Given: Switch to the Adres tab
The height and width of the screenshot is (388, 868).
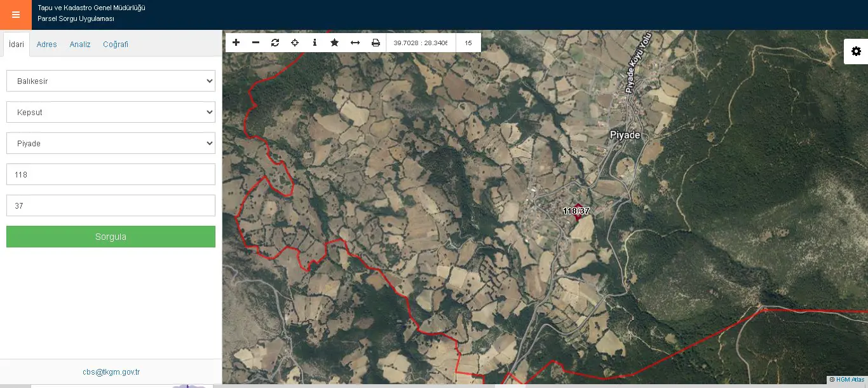Looking at the screenshot, I should click(46, 45).
